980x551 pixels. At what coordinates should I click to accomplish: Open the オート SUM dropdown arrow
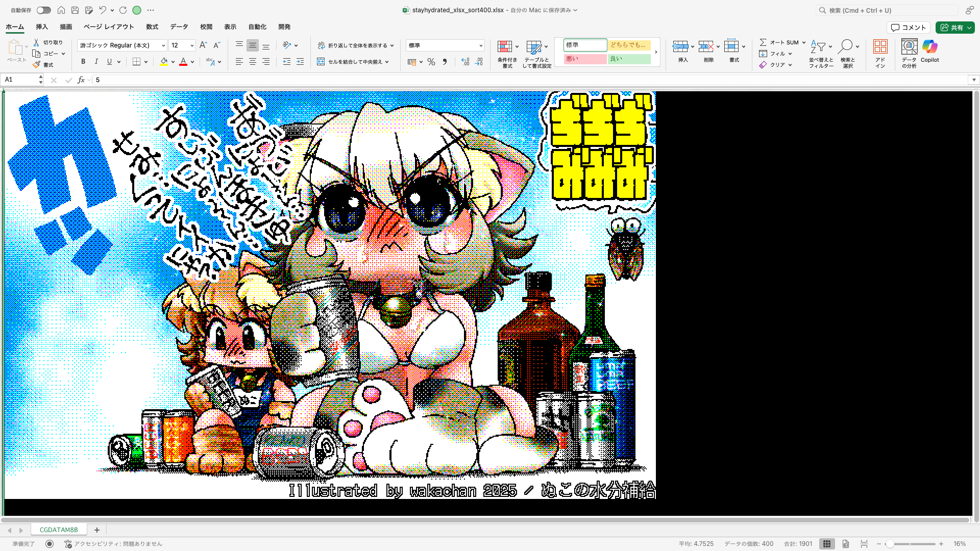tap(803, 43)
